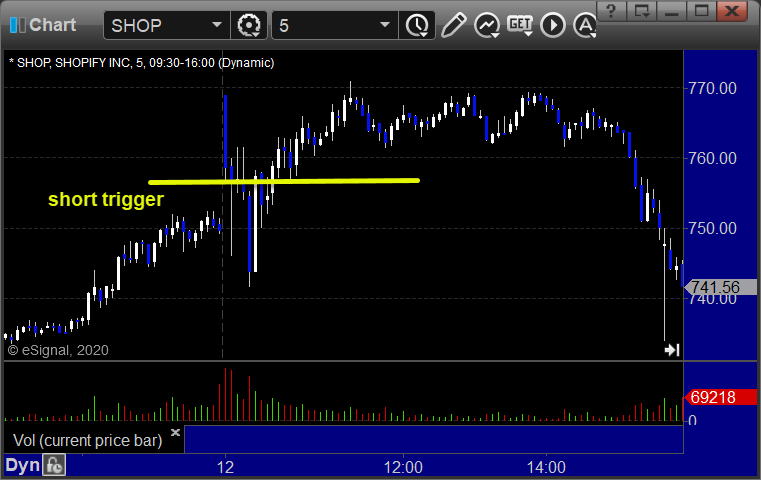Open the symbol settings gear icon
This screenshot has height=480, width=761.
(x=248, y=25)
